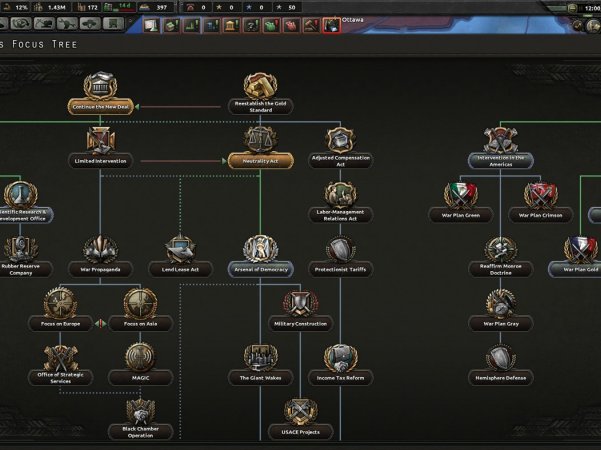Select the Office of Strategic Services focus
This screenshot has width=601, height=450.
[61, 378]
